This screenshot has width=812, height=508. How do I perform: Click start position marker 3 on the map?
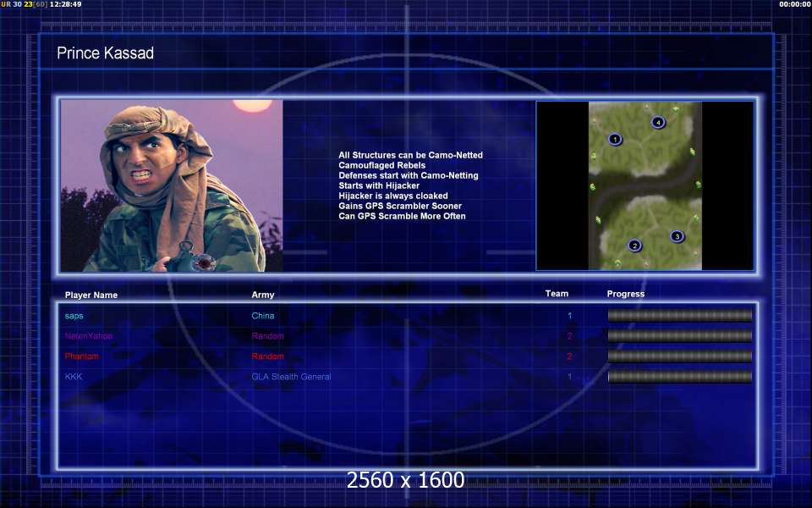point(677,236)
